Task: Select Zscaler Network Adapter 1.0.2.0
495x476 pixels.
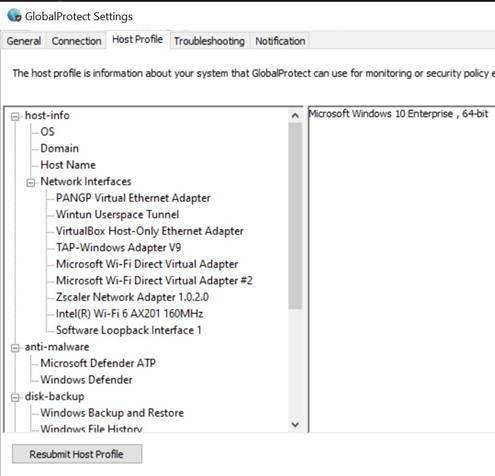Action: tap(132, 297)
